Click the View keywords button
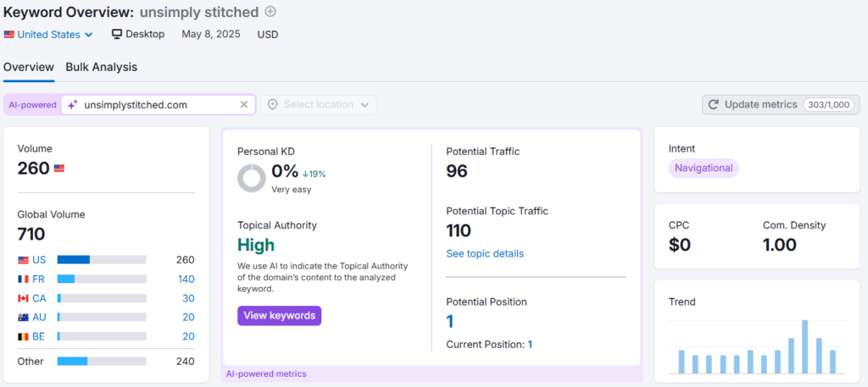Viewport: 868px width, 387px height. pos(280,316)
